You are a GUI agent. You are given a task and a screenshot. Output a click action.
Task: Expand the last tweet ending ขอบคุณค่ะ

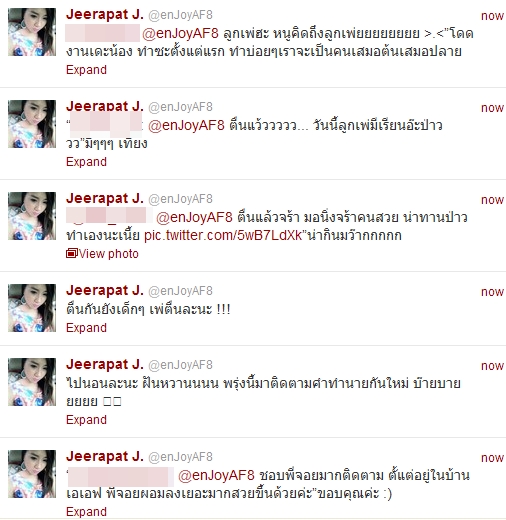point(86,512)
